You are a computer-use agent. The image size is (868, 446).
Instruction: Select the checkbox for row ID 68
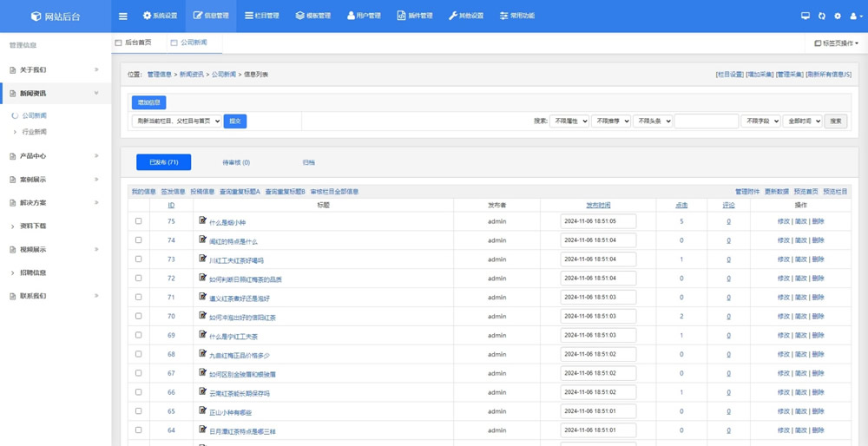138,354
